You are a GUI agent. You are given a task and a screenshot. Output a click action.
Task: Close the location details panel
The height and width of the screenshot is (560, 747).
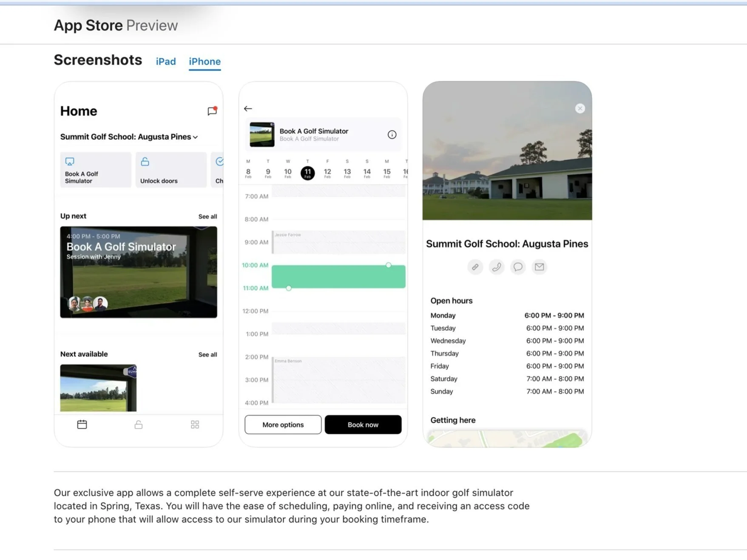click(x=580, y=108)
